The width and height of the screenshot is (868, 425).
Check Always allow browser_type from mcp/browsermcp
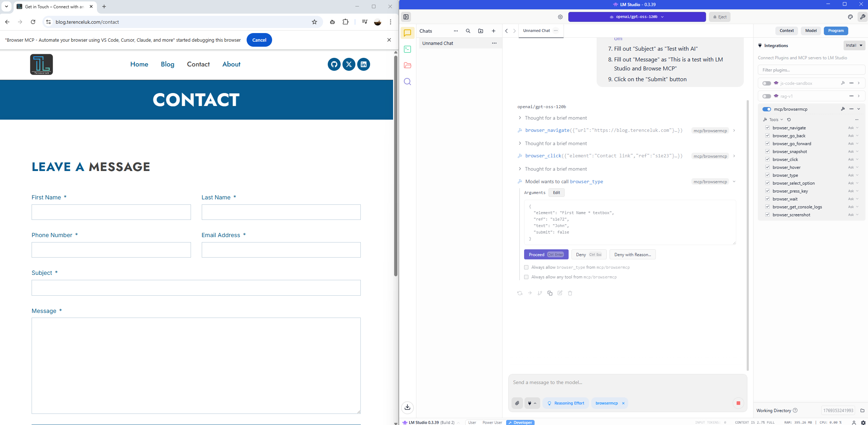click(526, 267)
